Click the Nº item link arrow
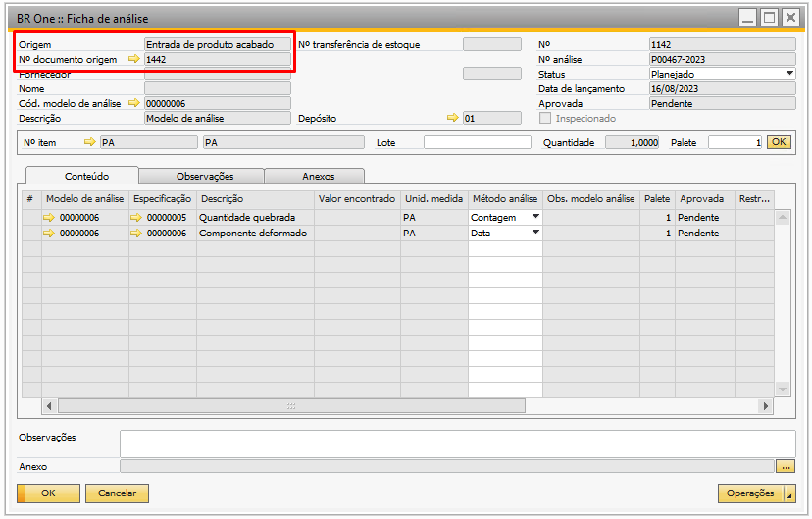Image resolution: width=812 pixels, height=519 pixels. [x=90, y=143]
